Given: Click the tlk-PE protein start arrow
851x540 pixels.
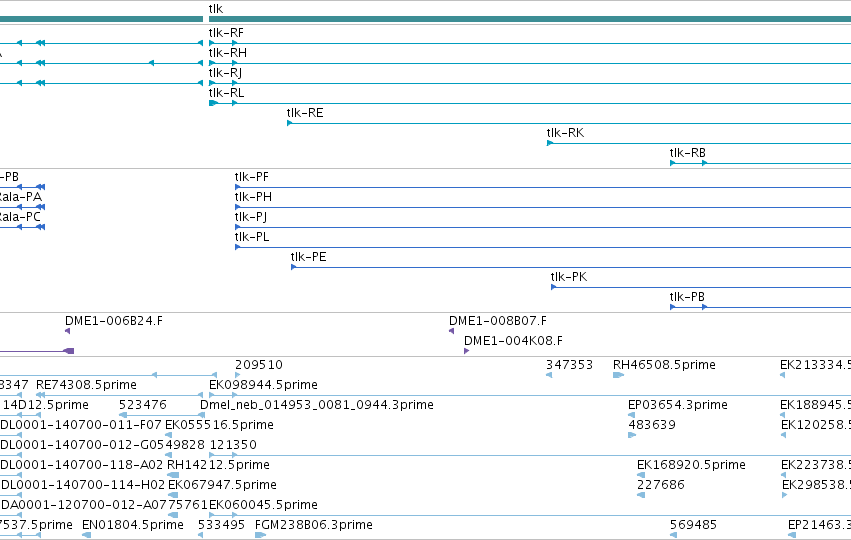Looking at the screenshot, I should click(x=294, y=267).
